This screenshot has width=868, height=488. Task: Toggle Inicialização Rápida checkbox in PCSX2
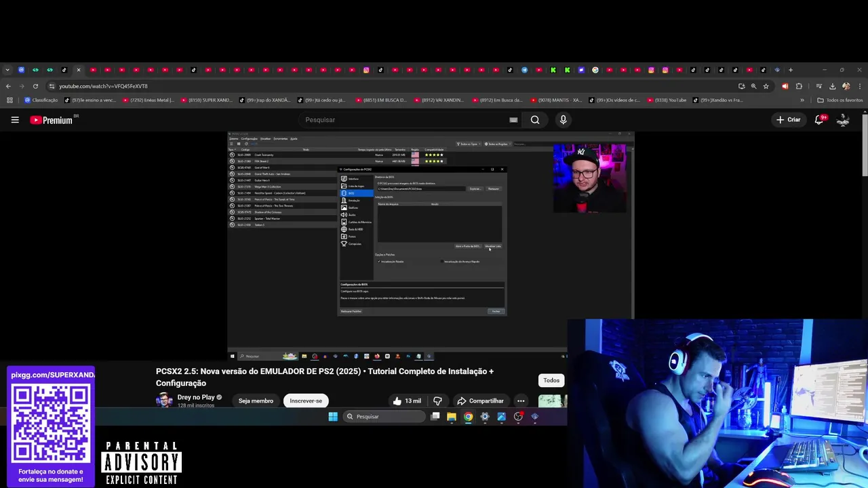coord(379,262)
